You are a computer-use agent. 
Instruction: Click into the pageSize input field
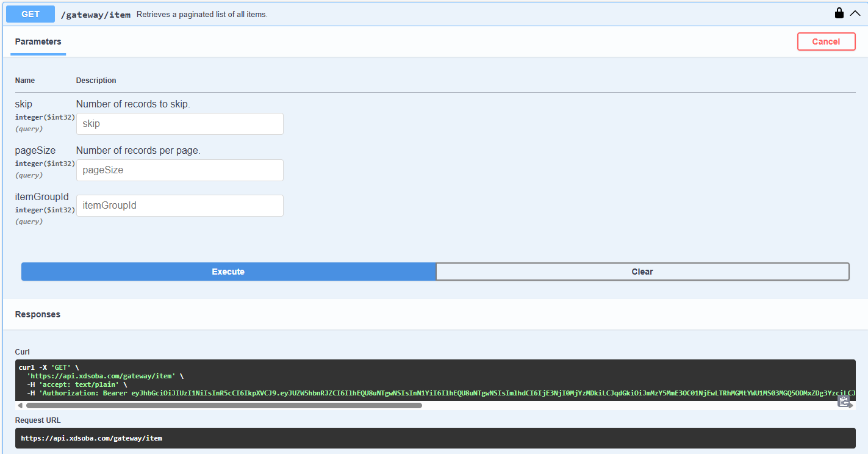pos(179,170)
